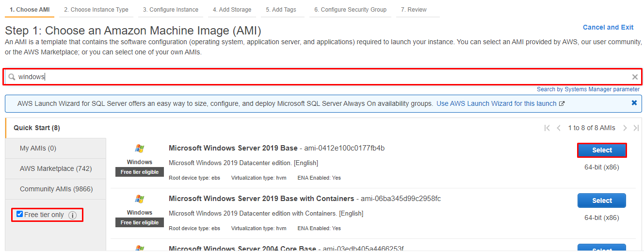The height and width of the screenshot is (252, 644).
Task: Open the Community AMIs (9866) category
Action: pos(56,189)
